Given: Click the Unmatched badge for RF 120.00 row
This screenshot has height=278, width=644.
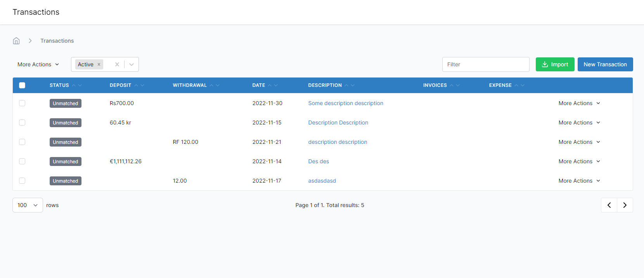Looking at the screenshot, I should [66, 142].
